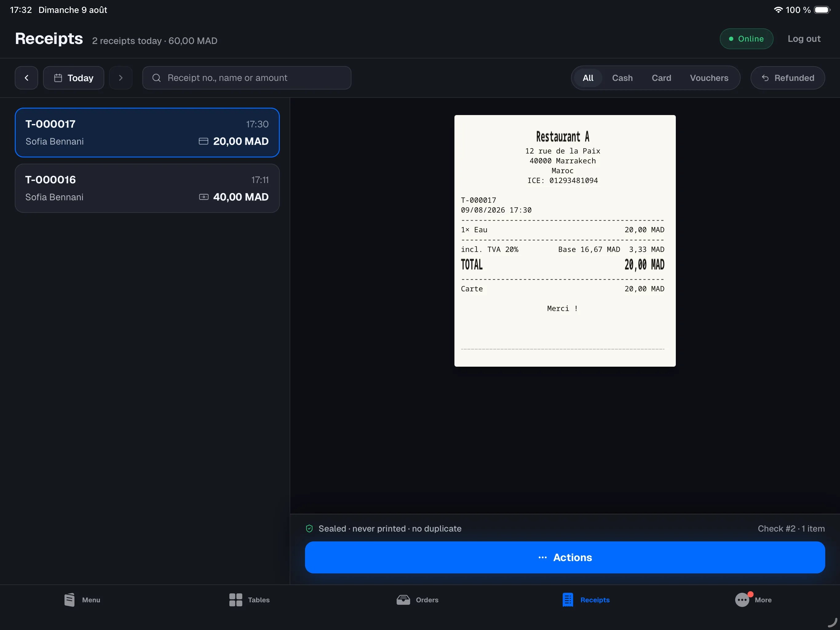Click the Receipts tab label
This screenshot has width=840, height=630.
pos(595,600)
